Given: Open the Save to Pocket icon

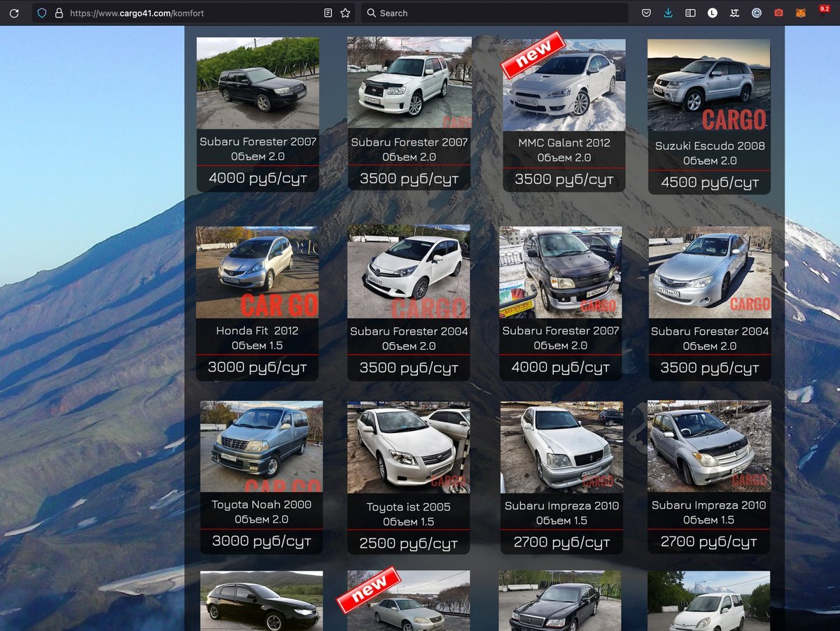Looking at the screenshot, I should [x=647, y=13].
